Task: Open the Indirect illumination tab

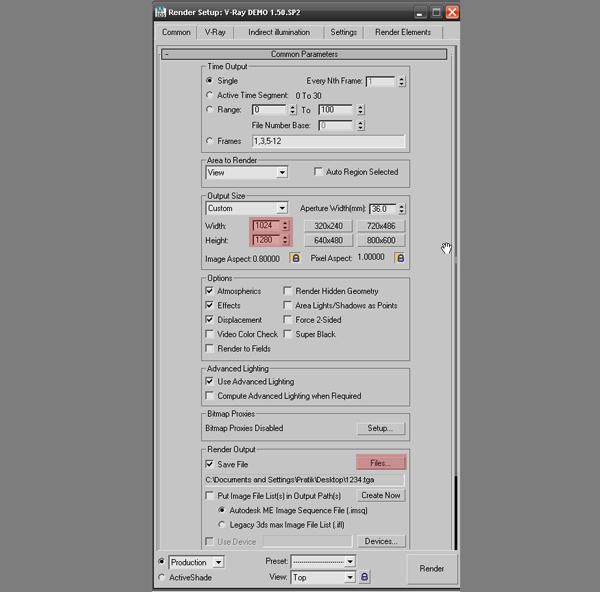Action: pos(279,32)
